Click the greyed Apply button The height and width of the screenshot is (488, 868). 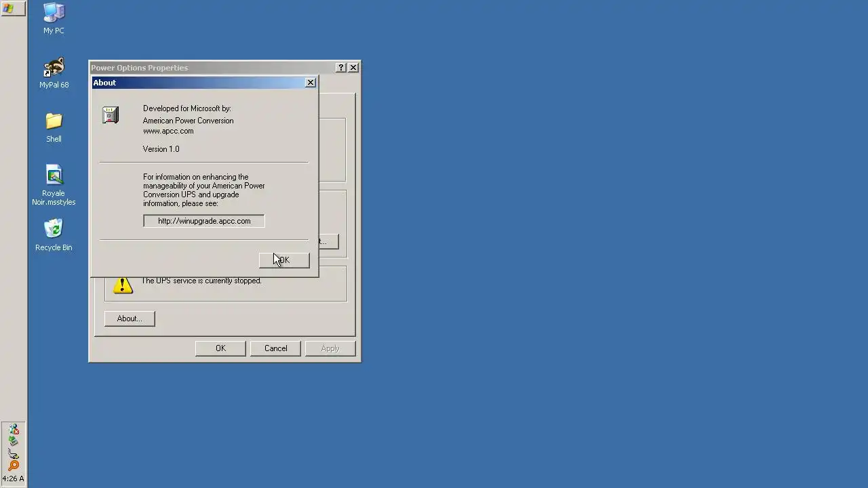pyautogui.click(x=330, y=348)
